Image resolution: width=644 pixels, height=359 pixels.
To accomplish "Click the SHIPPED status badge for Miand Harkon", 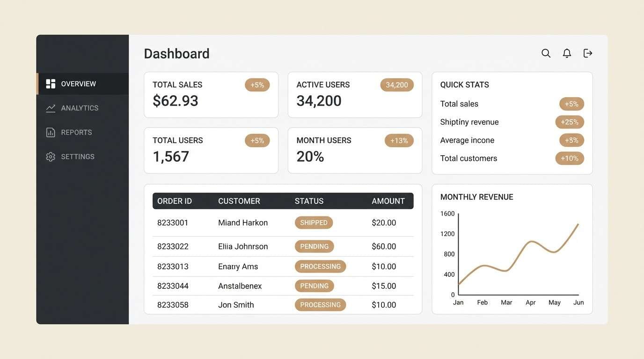I will 314,223.
